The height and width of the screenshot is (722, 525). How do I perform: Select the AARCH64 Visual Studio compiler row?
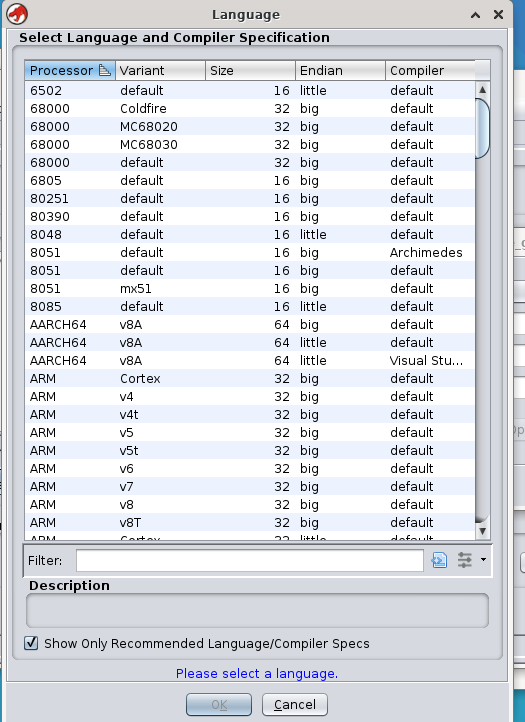point(250,360)
